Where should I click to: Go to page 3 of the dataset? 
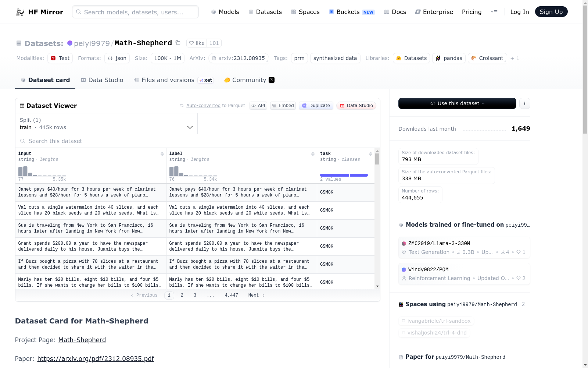195,295
